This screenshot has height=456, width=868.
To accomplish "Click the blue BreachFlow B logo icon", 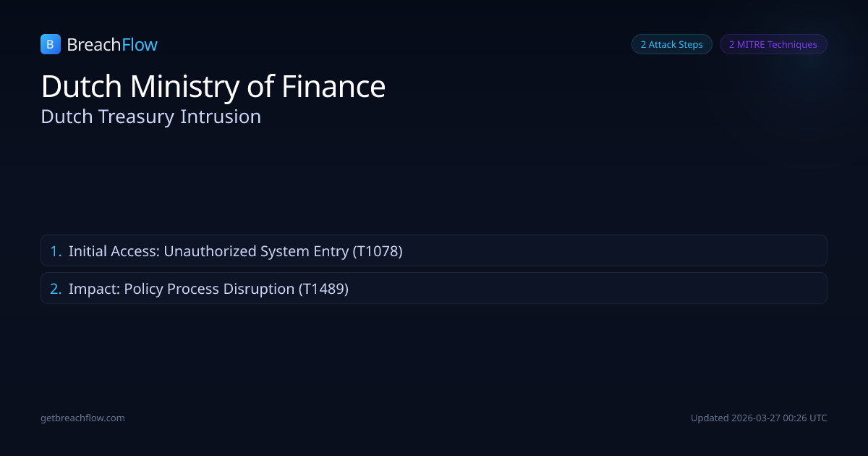I will 50,44.
